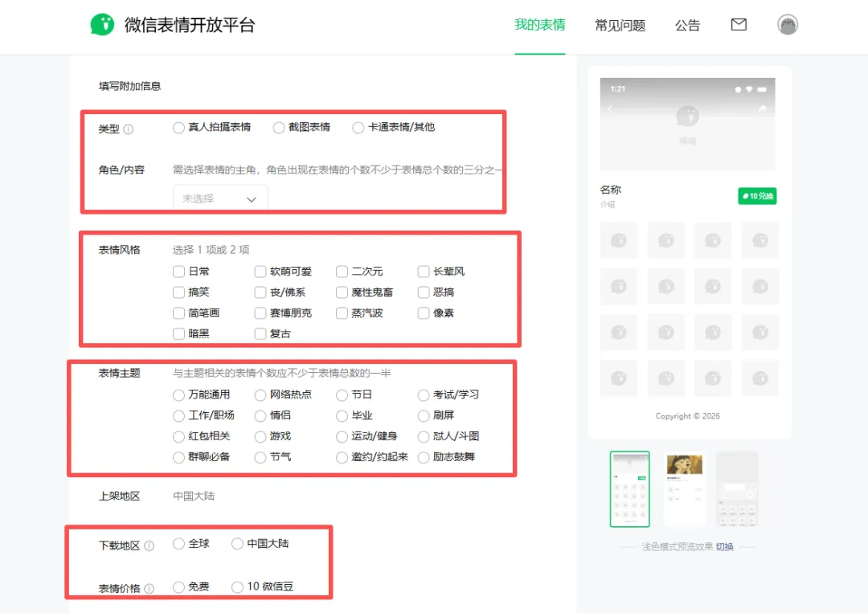The height and width of the screenshot is (613, 868).
Task: Check the 日常 style
Action: [x=178, y=272]
